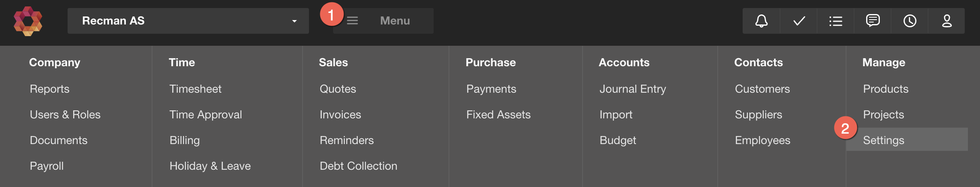The image size is (980, 187).
Task: Open Fixed Assets under Purchase
Action: [498, 114]
